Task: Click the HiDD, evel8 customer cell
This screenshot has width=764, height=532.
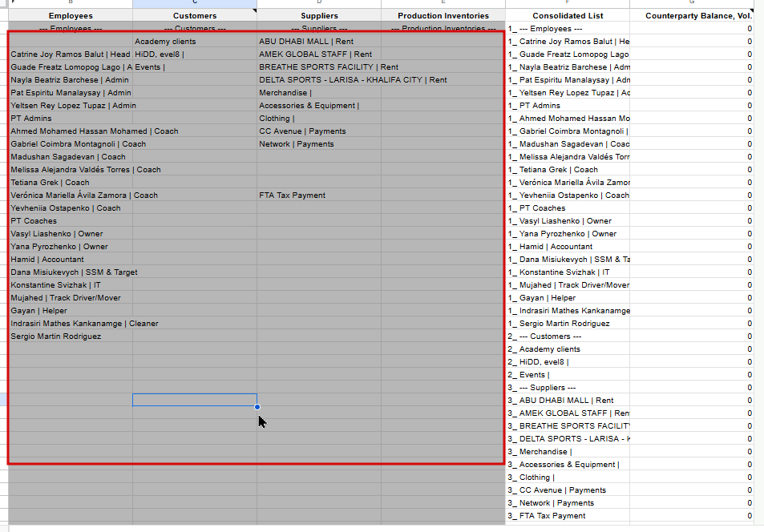Action: tap(195, 54)
